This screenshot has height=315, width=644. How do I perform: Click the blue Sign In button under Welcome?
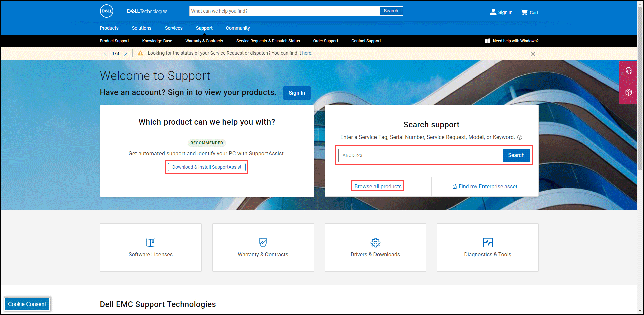pyautogui.click(x=297, y=93)
